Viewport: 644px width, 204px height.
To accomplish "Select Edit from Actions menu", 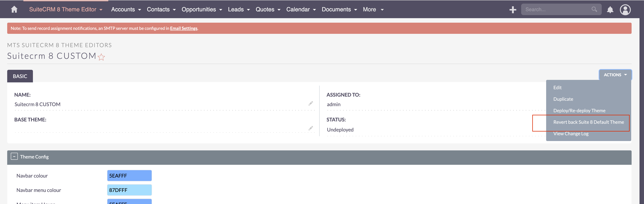I will (557, 87).
